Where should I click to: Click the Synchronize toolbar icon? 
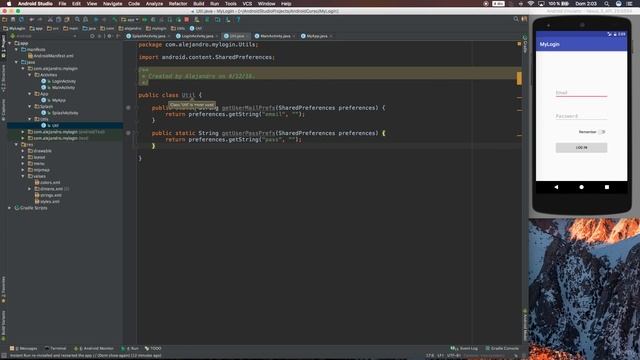pyautogui.click(x=22, y=19)
